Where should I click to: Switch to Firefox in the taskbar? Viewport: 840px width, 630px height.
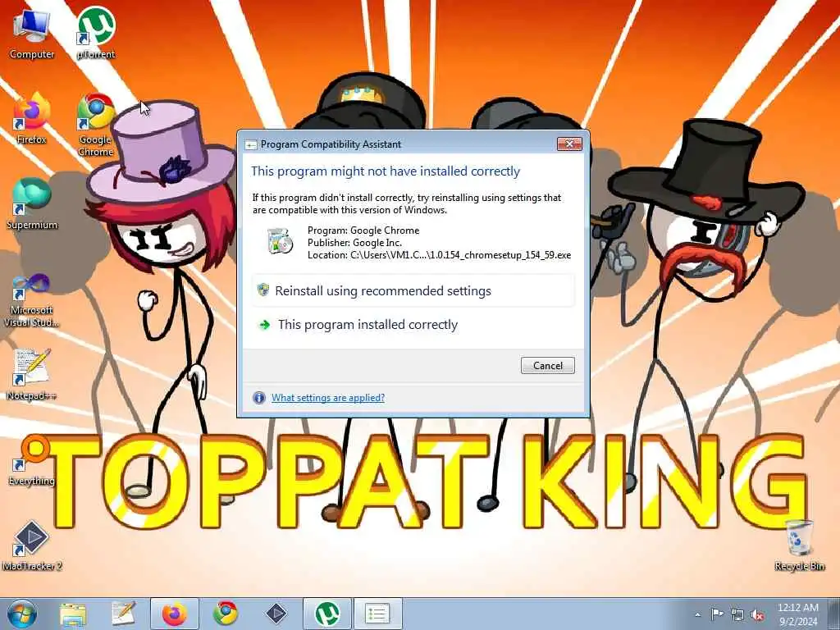tap(174, 614)
